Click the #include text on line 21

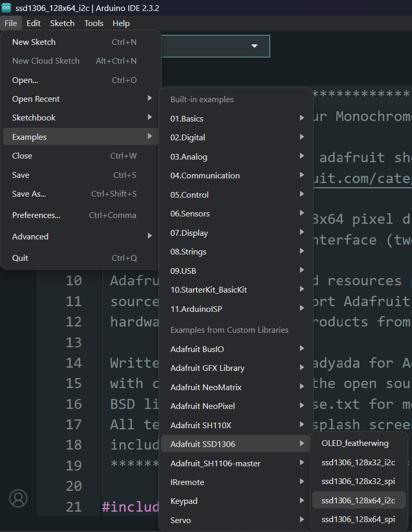(130, 506)
